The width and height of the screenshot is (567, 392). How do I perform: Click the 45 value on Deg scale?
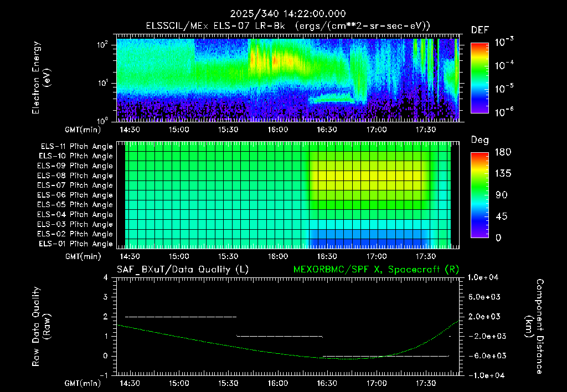coord(502,216)
